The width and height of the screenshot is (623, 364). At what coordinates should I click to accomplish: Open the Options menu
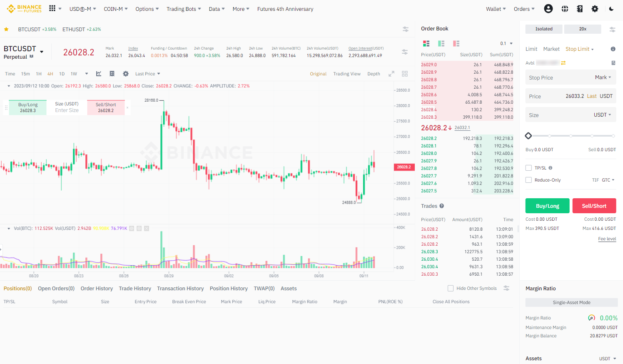click(x=147, y=9)
